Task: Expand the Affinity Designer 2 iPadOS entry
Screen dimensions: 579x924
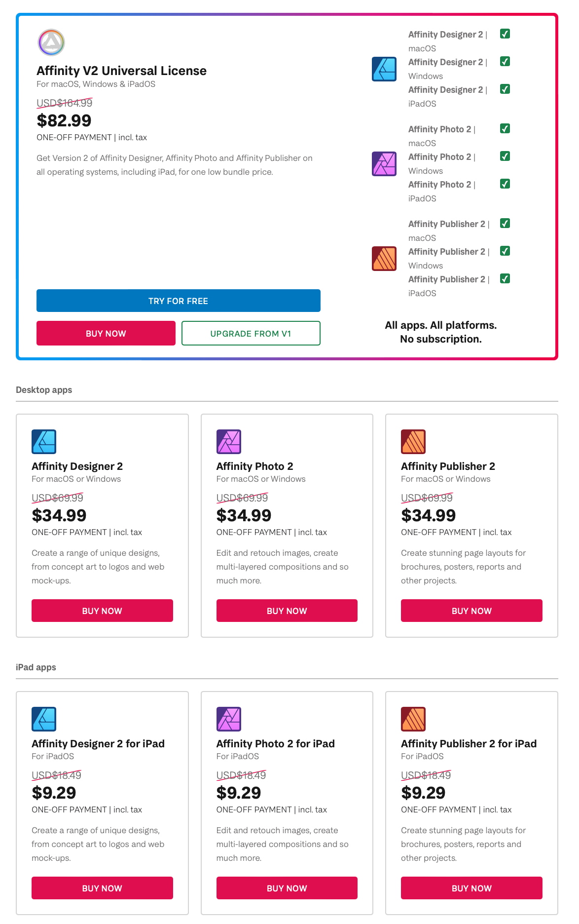Action: coord(446,90)
